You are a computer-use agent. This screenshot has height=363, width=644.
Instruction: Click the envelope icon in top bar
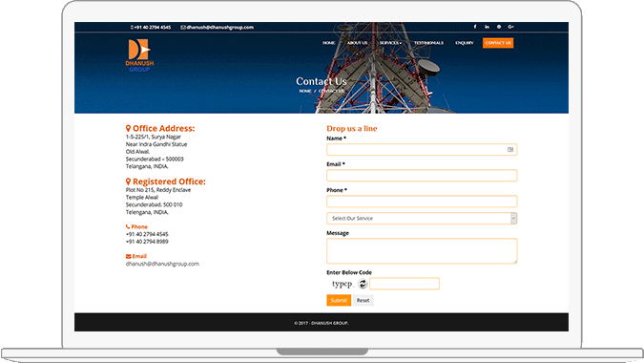(x=183, y=27)
